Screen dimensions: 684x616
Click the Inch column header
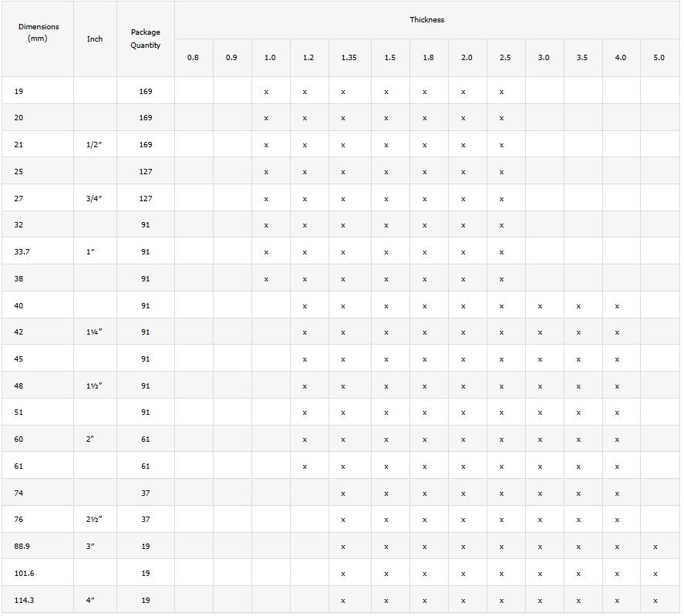[95, 39]
